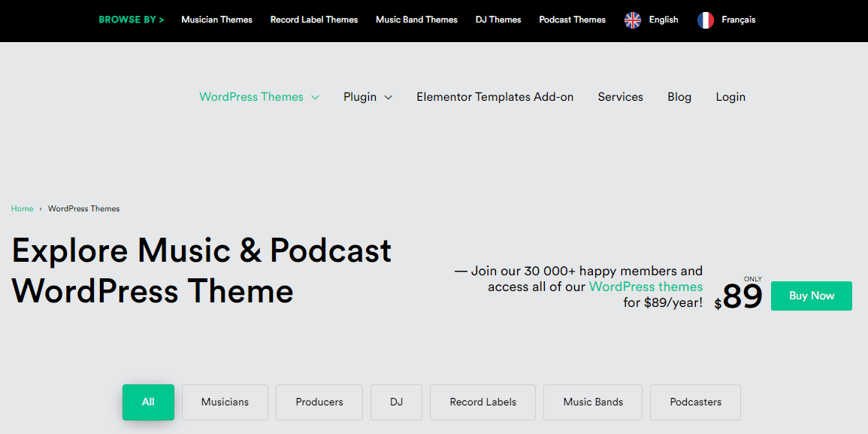Follow the green WordPress themes link
The height and width of the screenshot is (434, 868).
tap(646, 287)
